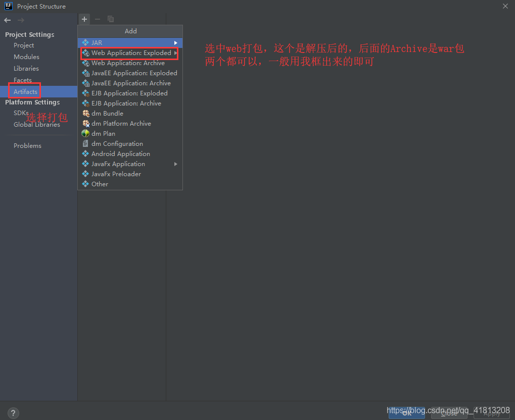Choose JavaEE Application: Exploded

coord(134,73)
